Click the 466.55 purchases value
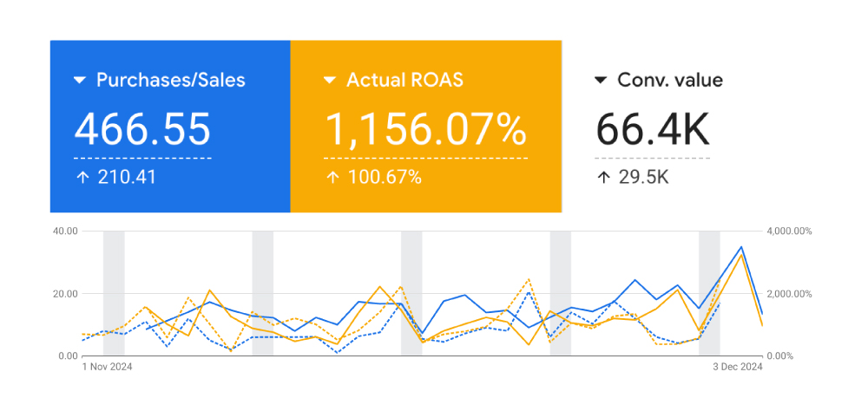This screenshot has width=868, height=411. point(142,130)
